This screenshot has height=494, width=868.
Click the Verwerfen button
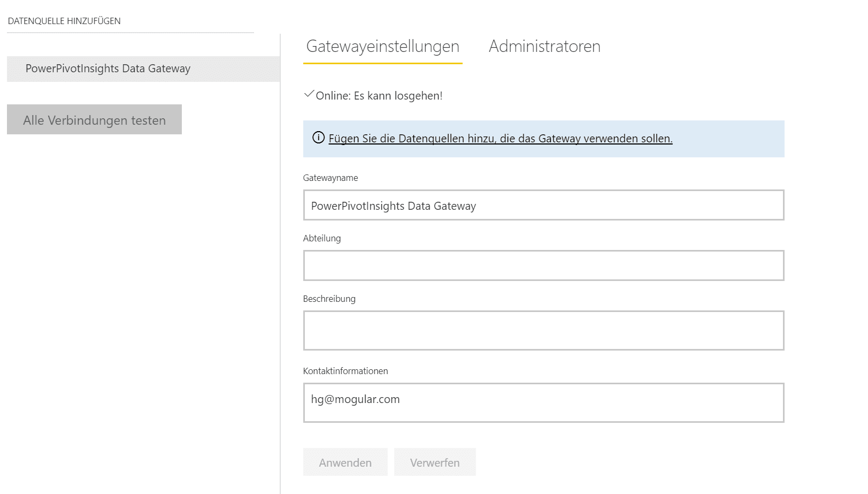[x=435, y=462]
